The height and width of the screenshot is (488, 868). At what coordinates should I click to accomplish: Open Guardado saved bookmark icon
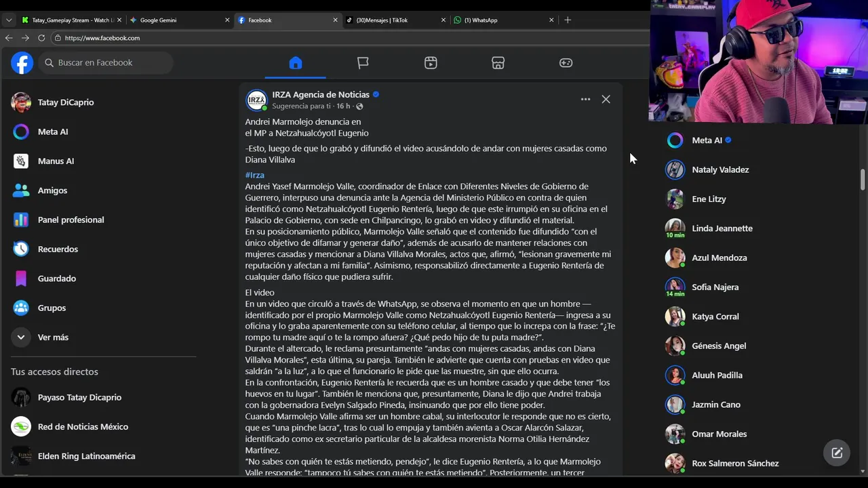(21, 278)
